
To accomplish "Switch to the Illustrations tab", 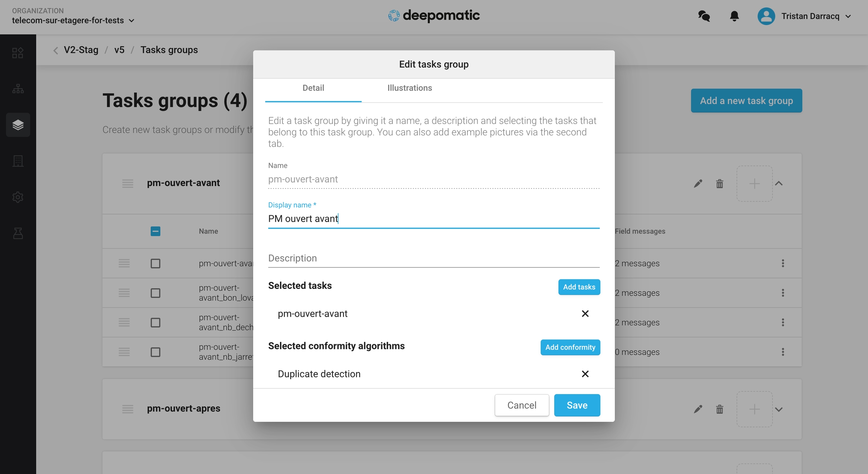I will pyautogui.click(x=410, y=88).
